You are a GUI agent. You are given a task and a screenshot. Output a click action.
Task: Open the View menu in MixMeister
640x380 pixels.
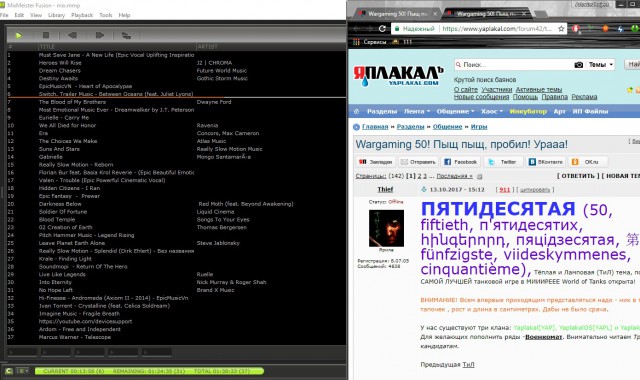pos(36,15)
